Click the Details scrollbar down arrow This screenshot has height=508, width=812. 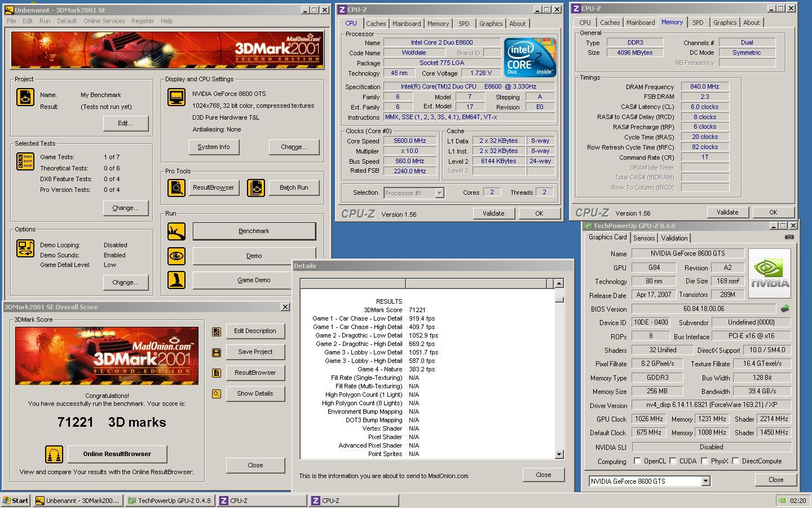[559, 454]
